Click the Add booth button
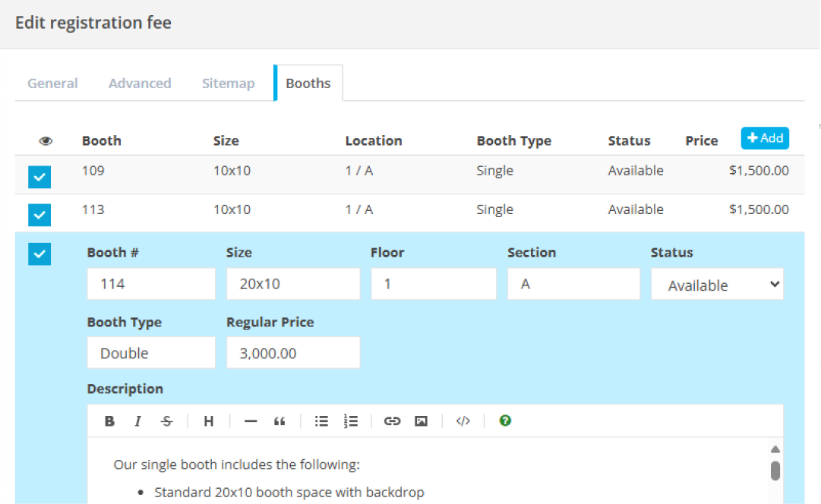 [765, 138]
